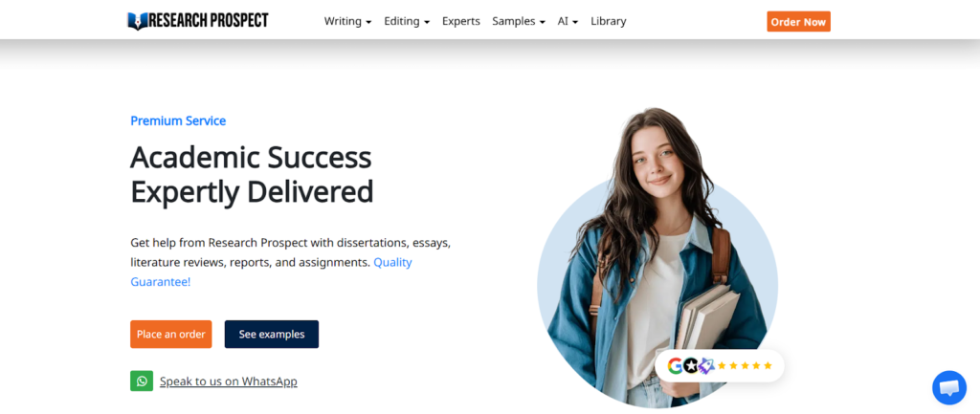
Task: Follow the Quality Guarantee link
Action: coord(271,272)
